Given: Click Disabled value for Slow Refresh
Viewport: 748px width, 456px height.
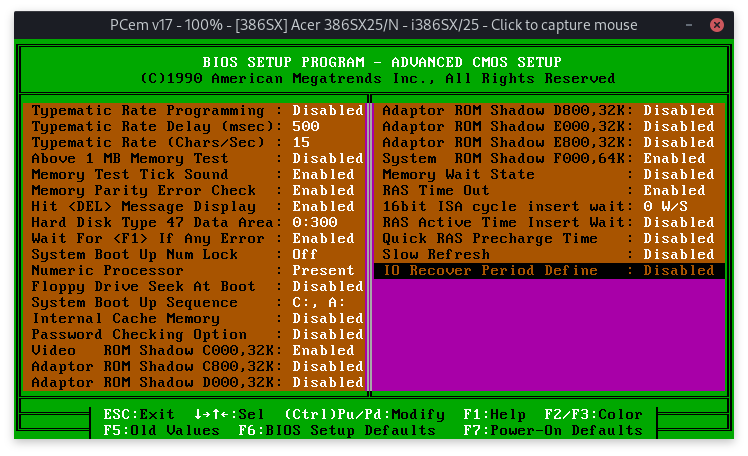Looking at the screenshot, I should pyautogui.click(x=679, y=255).
